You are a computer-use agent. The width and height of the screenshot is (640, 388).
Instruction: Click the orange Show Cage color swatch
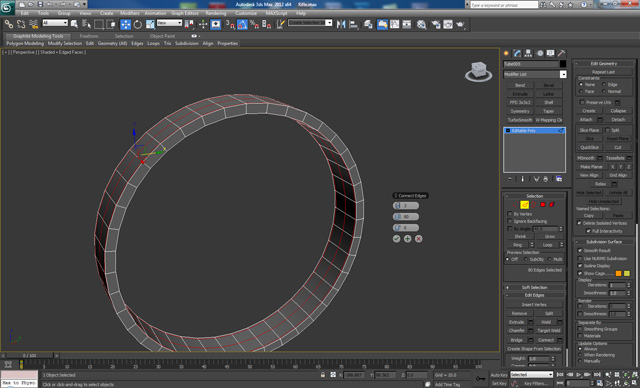click(x=618, y=273)
